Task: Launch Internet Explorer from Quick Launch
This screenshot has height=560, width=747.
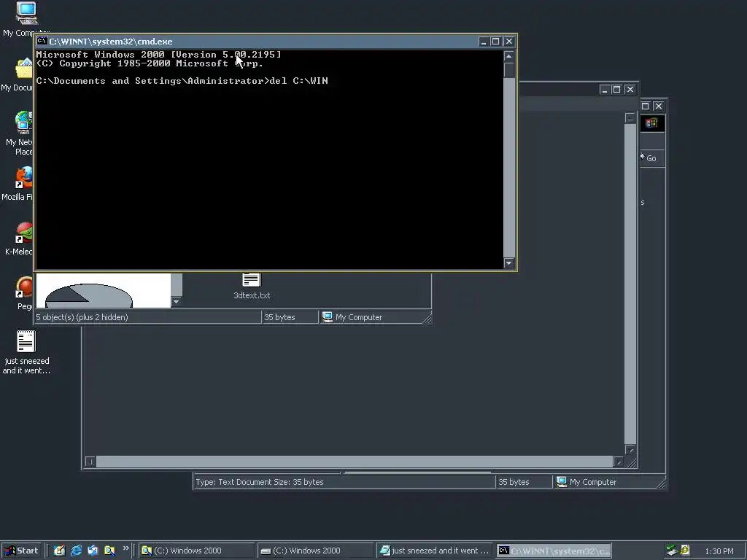Action: (76, 551)
